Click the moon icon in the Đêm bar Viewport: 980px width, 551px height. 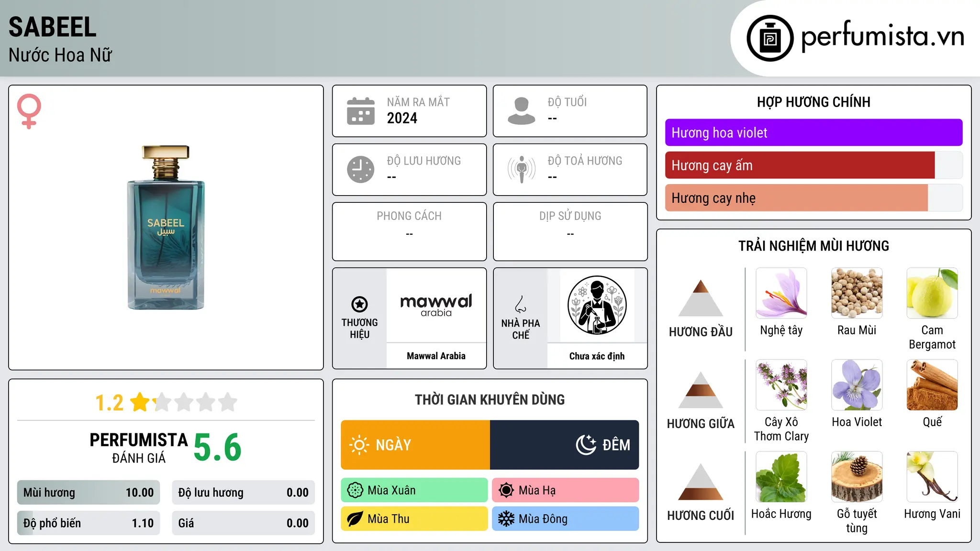pos(586,445)
